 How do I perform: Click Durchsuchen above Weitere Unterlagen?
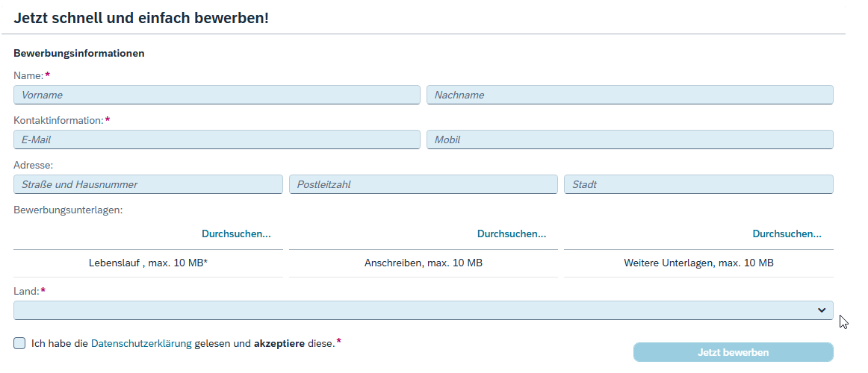pyautogui.click(x=787, y=233)
